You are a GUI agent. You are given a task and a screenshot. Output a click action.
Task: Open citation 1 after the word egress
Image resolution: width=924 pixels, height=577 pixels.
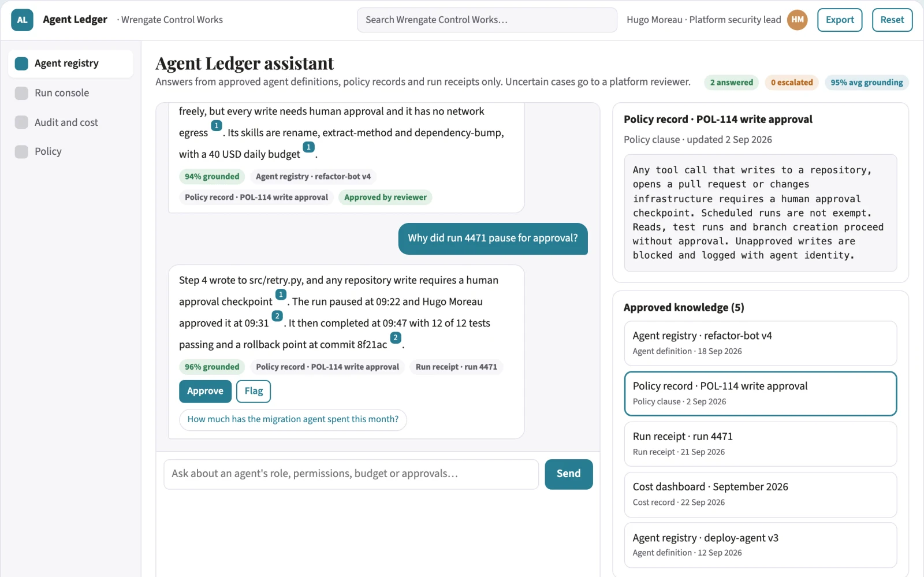click(x=217, y=126)
